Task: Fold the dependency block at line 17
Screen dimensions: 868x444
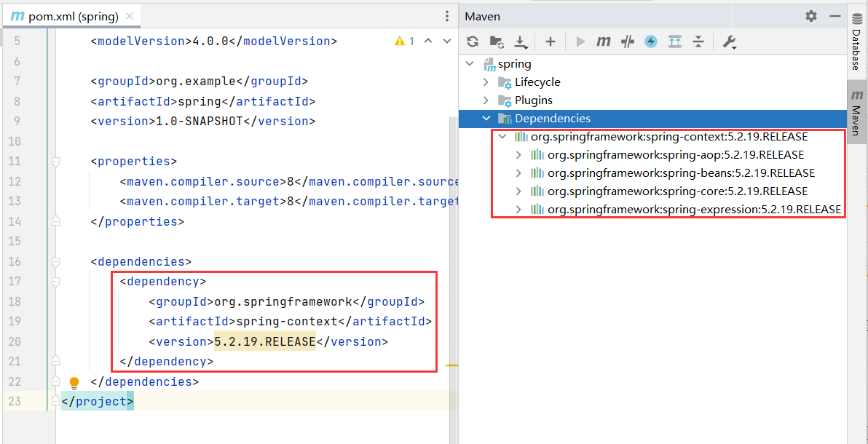Action: tap(55, 281)
